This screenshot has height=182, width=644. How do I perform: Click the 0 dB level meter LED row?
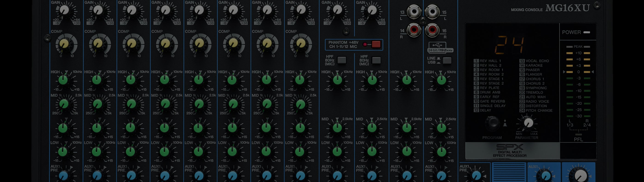point(578,72)
